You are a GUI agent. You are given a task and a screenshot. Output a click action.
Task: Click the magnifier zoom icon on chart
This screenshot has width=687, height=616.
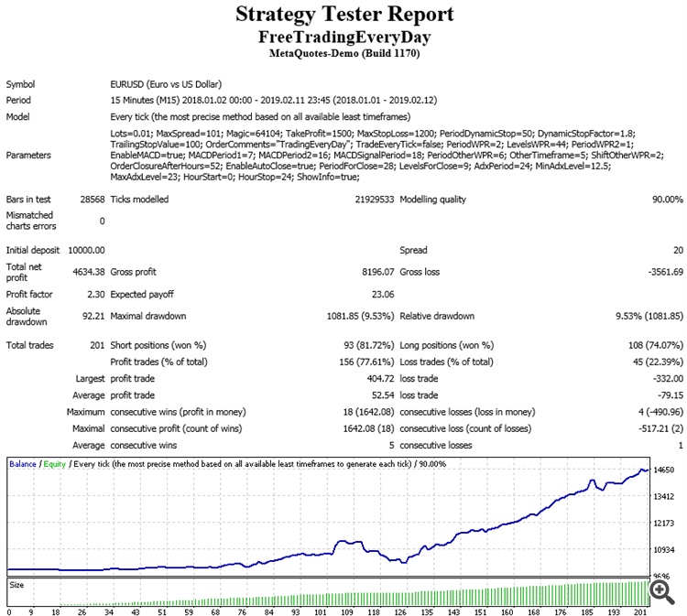coord(661,592)
